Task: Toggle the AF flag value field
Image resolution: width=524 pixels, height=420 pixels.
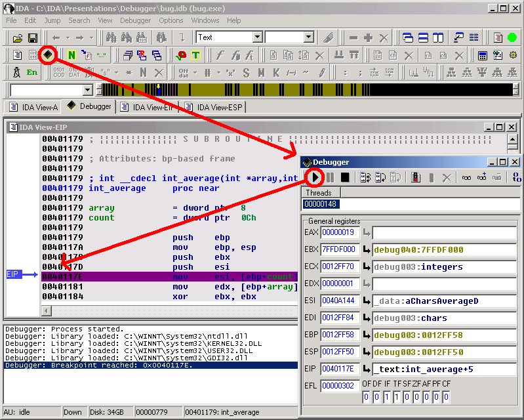Action: pyautogui.click(x=426, y=397)
